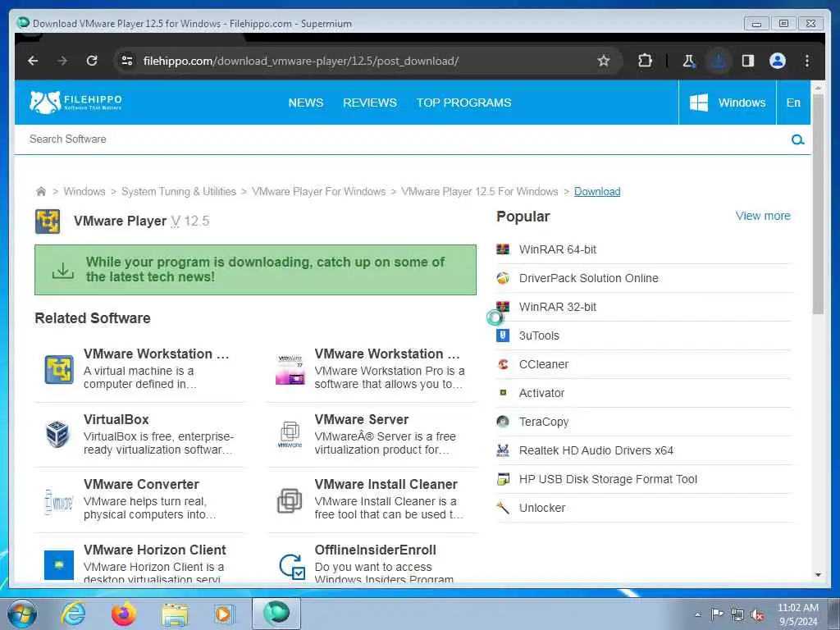
Task: Click the VirtualBox cube icon
Action: click(x=58, y=434)
